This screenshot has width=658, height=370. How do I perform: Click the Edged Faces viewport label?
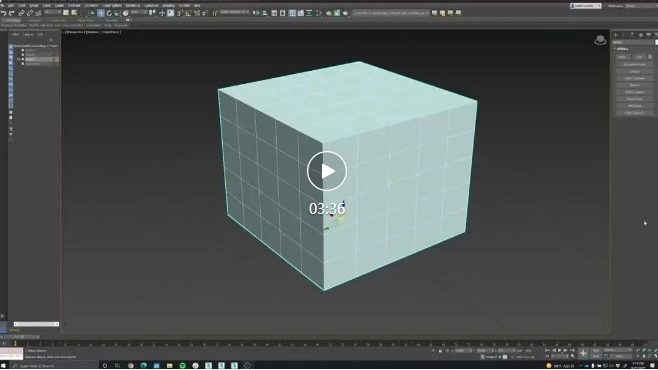pos(112,32)
